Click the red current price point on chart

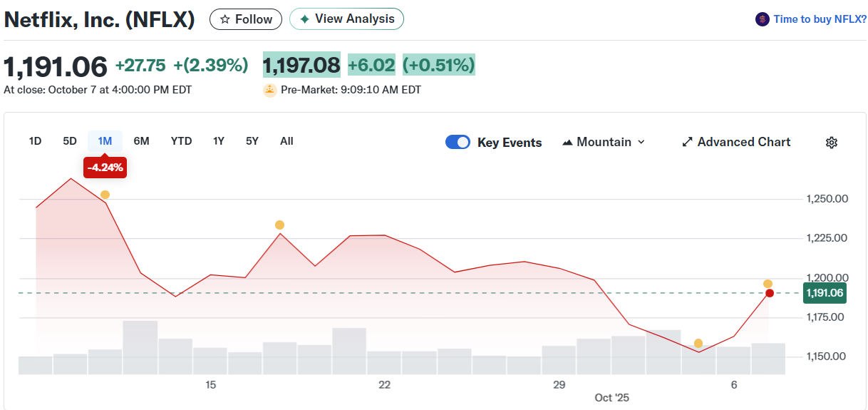770,293
